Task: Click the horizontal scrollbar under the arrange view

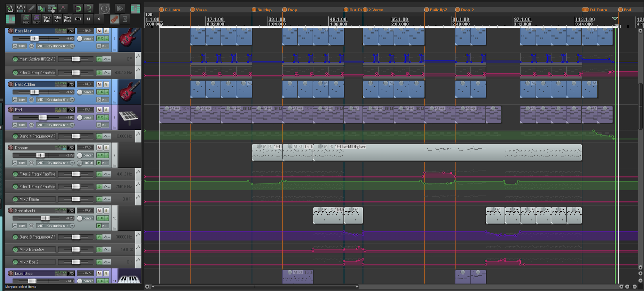Action: (254, 287)
